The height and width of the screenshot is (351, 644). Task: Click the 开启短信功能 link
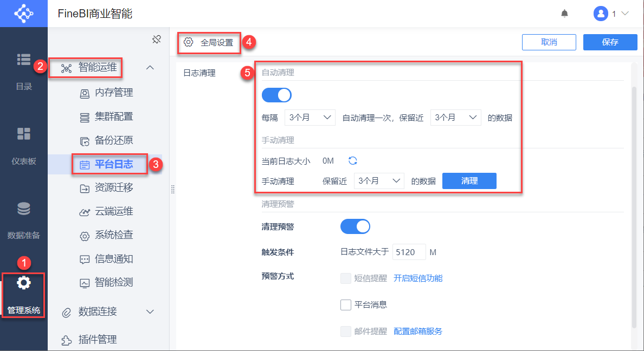click(x=418, y=278)
